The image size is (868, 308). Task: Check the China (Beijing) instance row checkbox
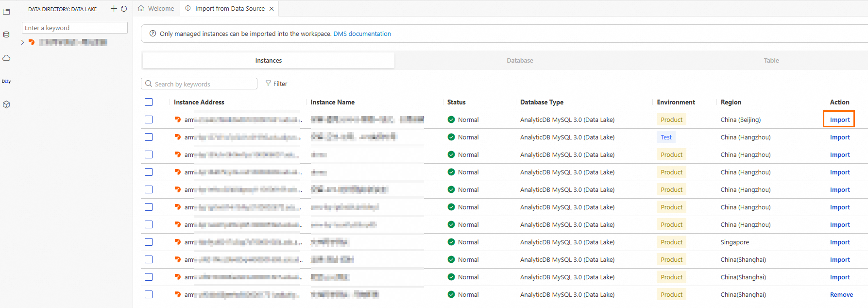point(149,120)
